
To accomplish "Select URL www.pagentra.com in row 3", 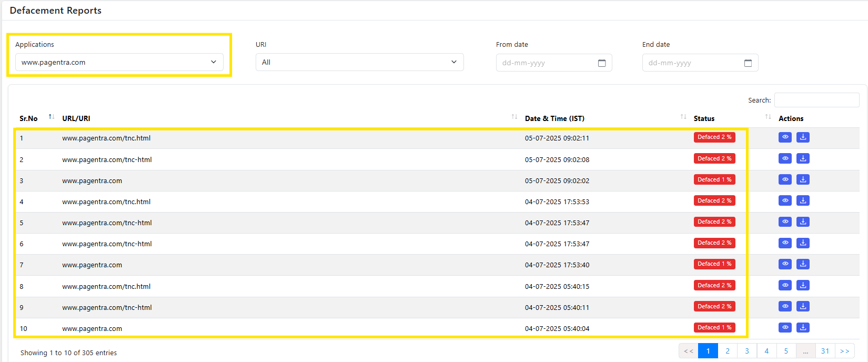I will point(92,180).
